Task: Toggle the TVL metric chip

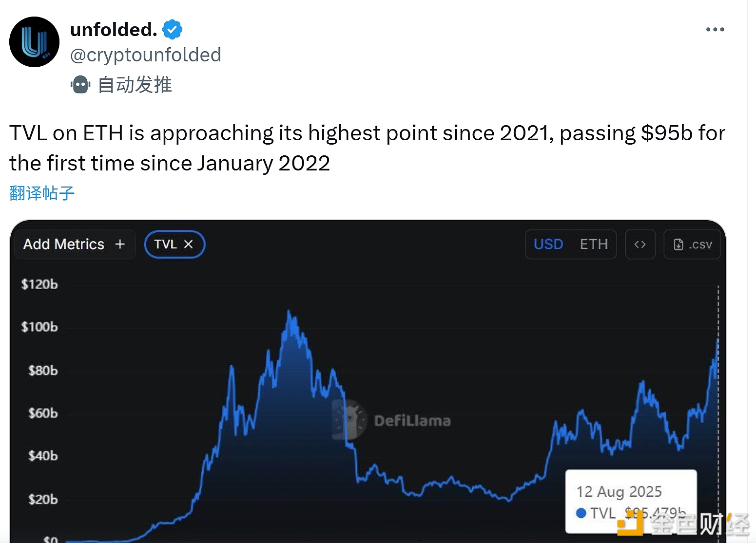Action: [165, 244]
